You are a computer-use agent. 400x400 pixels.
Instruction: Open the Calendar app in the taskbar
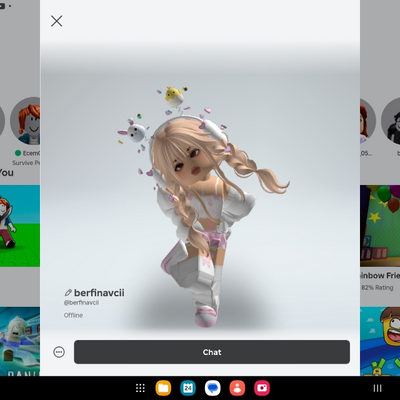tap(188, 388)
